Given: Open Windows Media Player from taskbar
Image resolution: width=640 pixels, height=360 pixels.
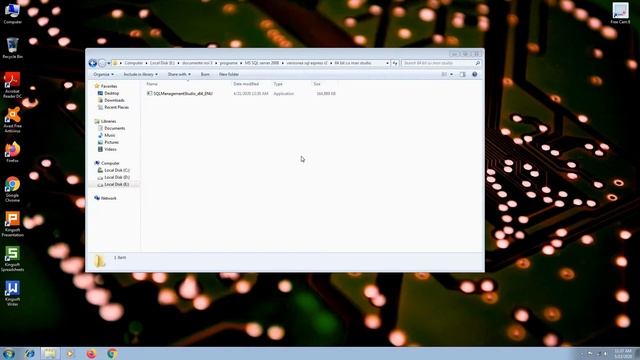Looking at the screenshot, I should [x=70, y=354].
